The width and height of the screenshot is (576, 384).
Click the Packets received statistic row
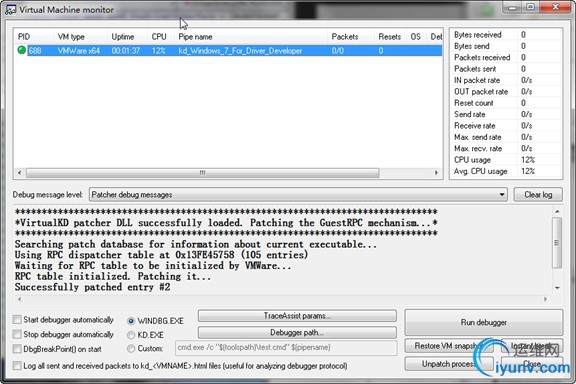(506, 57)
